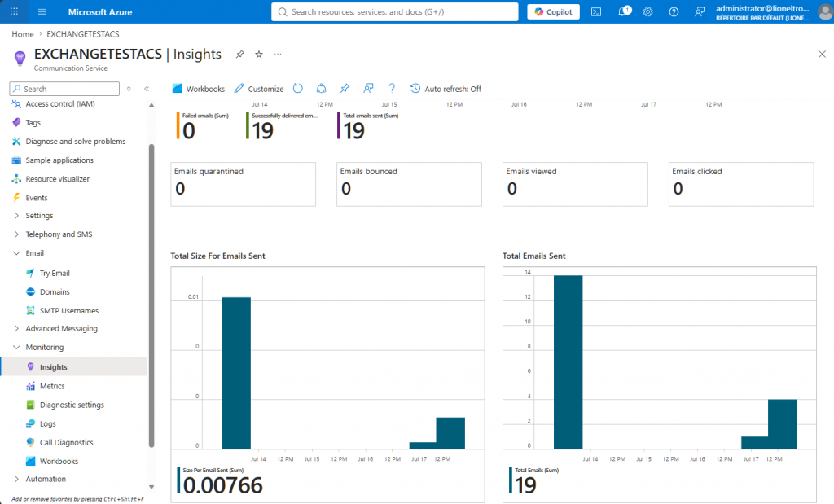Go to Home breadcrumb
Image resolution: width=834 pixels, height=504 pixels.
pyautogui.click(x=23, y=34)
